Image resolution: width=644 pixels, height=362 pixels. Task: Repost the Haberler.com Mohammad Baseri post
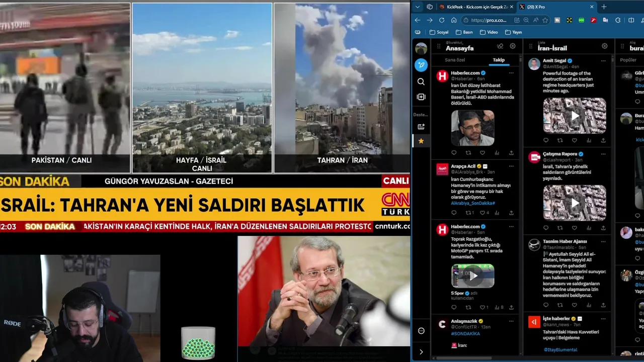point(468,153)
